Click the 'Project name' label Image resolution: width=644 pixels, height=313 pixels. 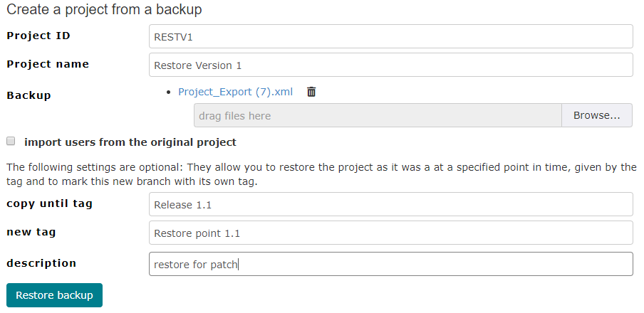point(48,64)
